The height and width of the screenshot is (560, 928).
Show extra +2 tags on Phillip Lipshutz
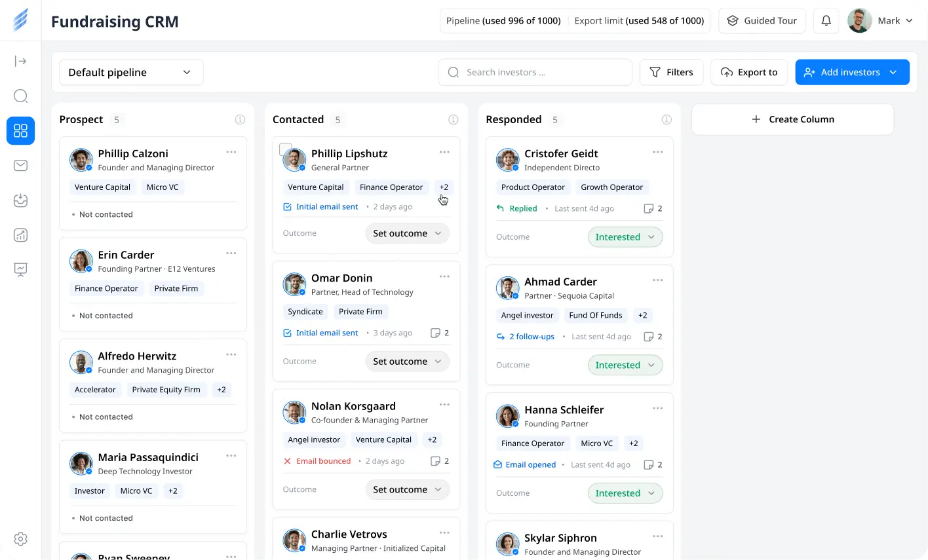tap(444, 187)
